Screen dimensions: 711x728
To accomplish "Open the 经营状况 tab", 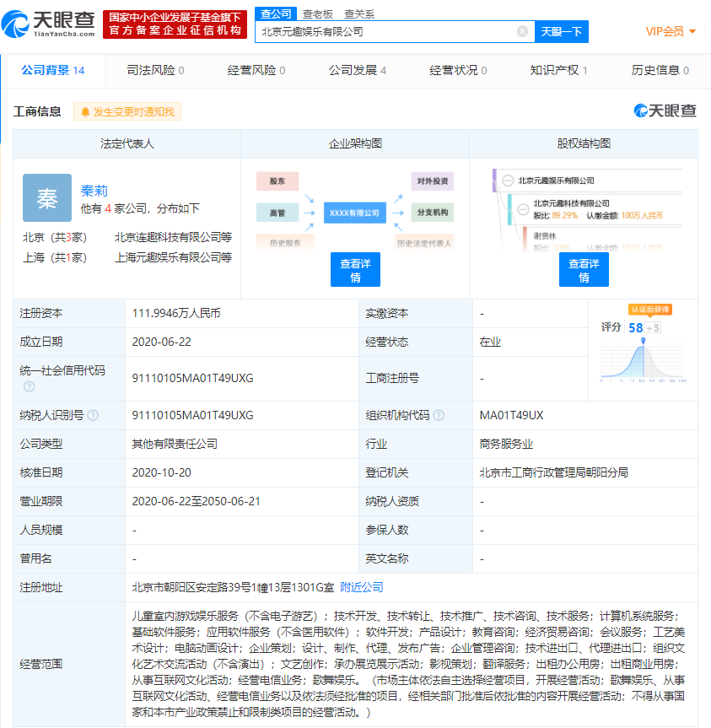I will click(x=458, y=70).
